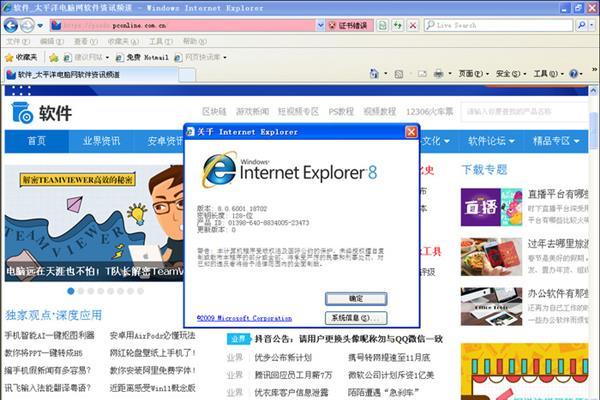The image size is (600, 400).
Task: Select the last carousel dot indicator
Action: [x=140, y=291]
